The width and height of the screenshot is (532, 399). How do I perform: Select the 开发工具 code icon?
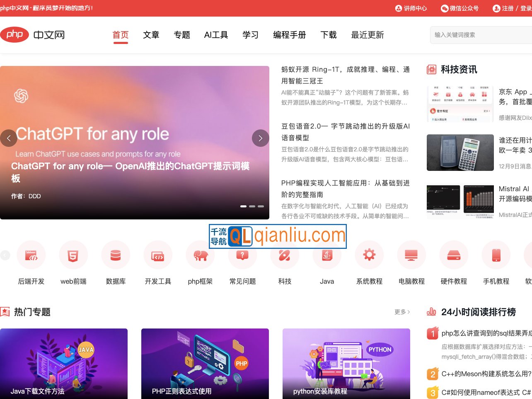(158, 255)
